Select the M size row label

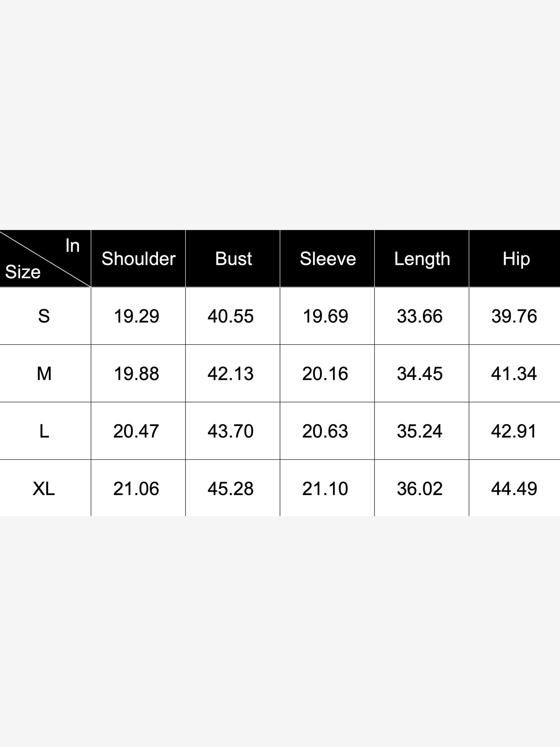pos(44,373)
